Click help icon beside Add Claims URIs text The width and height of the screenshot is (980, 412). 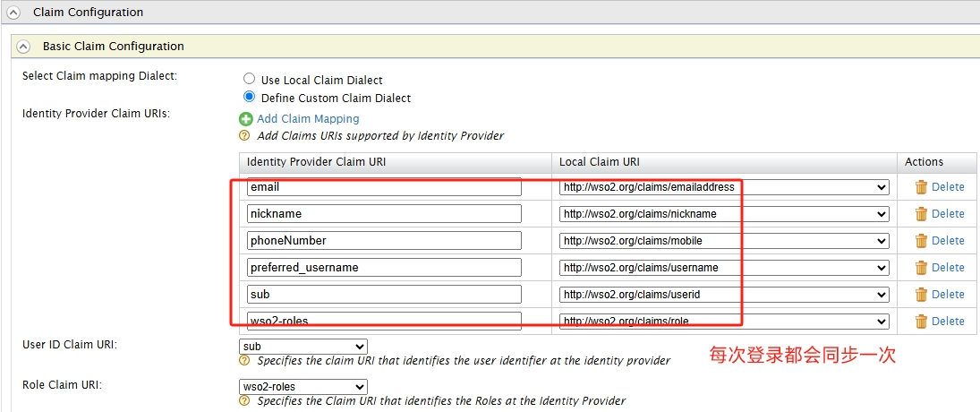(244, 135)
